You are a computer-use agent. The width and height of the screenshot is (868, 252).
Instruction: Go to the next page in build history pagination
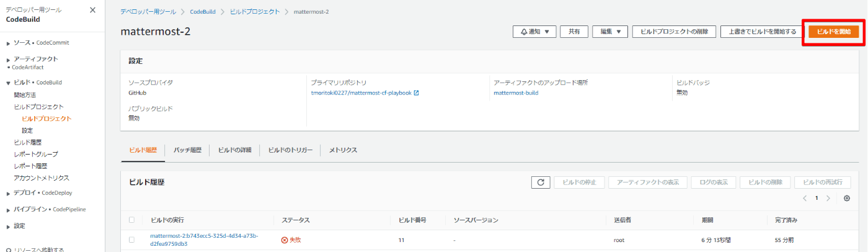pos(828,198)
